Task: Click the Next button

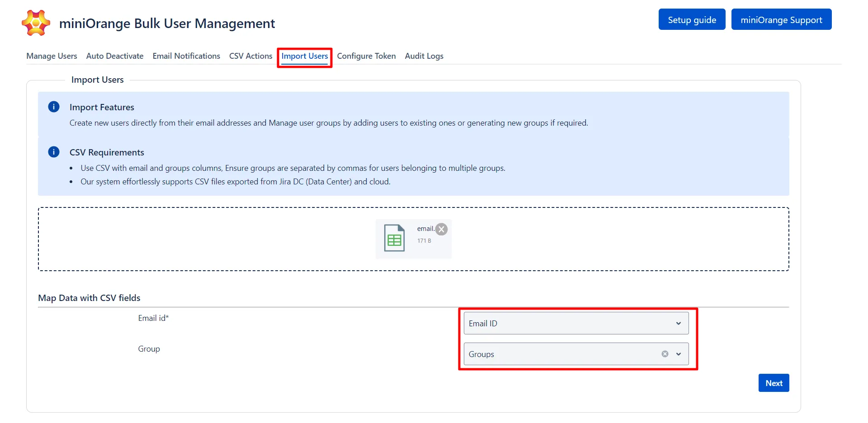Action: click(774, 383)
